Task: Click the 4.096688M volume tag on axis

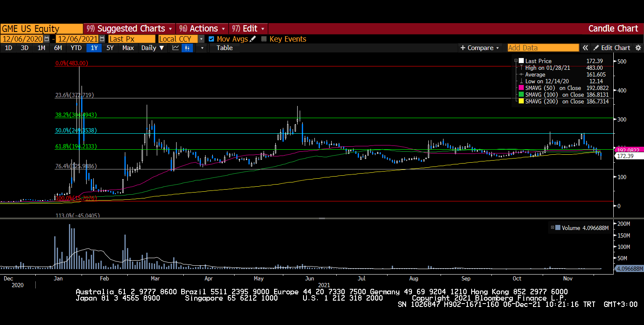Action: [629, 269]
